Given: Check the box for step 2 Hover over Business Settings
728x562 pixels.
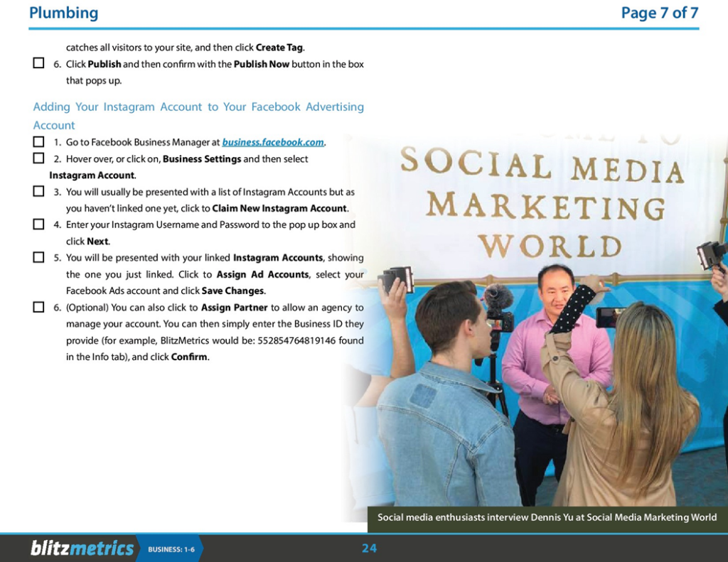Looking at the screenshot, I should [38, 158].
